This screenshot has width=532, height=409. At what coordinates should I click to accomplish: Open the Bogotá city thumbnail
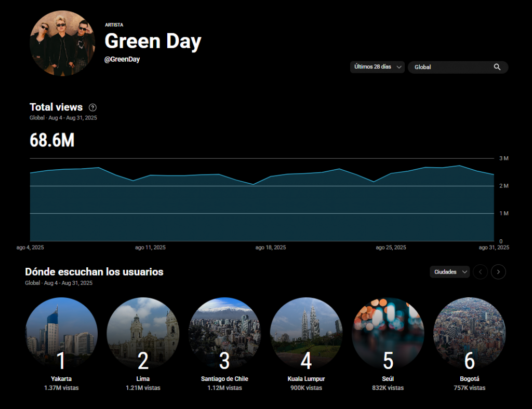tap(469, 333)
